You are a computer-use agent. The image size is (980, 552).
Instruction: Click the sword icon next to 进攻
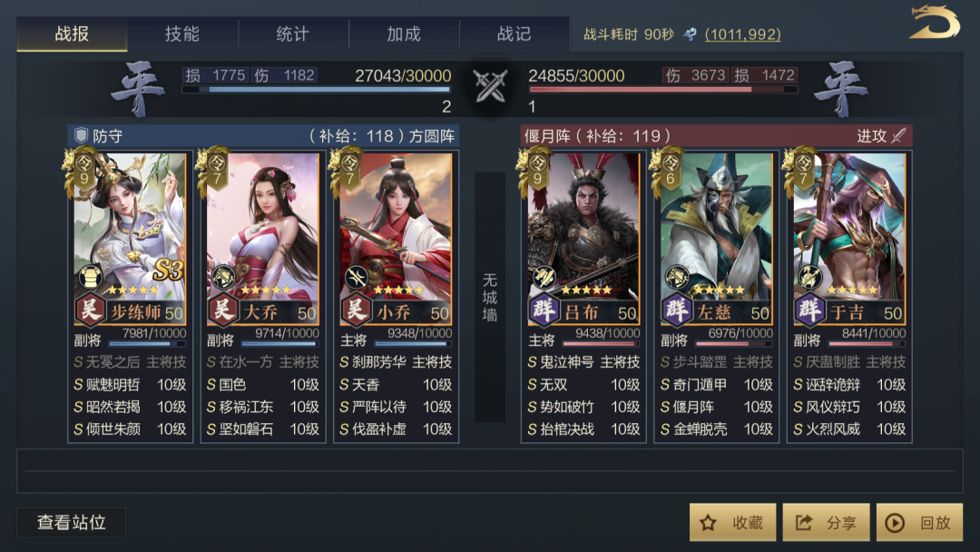898,135
